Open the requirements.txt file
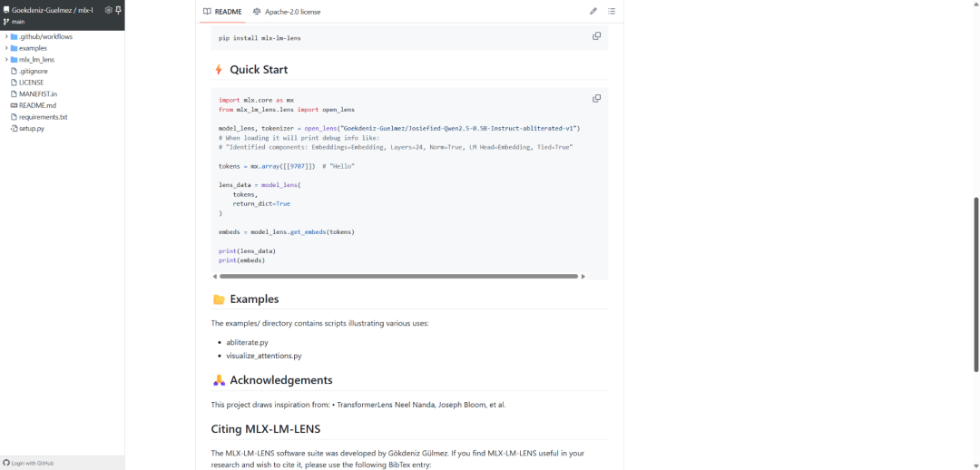 pyautogui.click(x=44, y=117)
